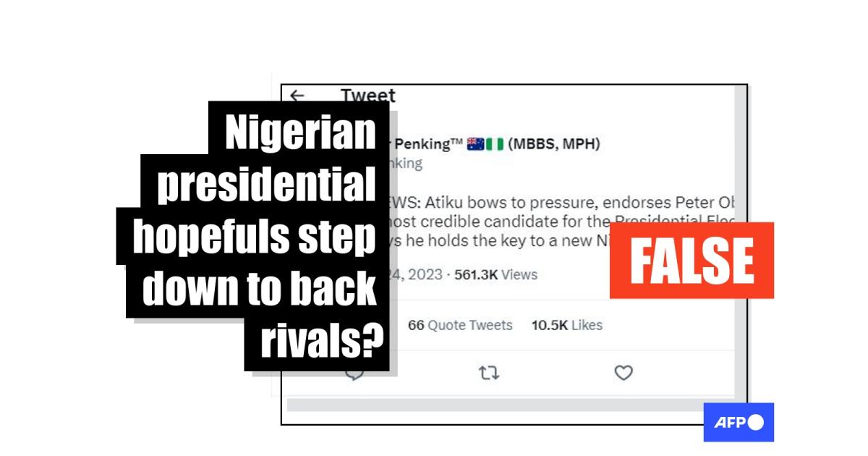Like the tweet with the heart icon
Viewport: 868px width, 456px height.
624,373
